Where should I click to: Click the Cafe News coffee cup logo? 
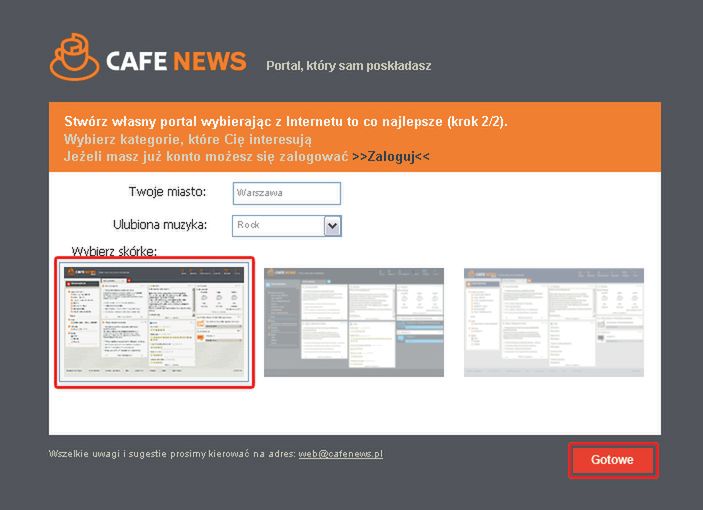(74, 56)
